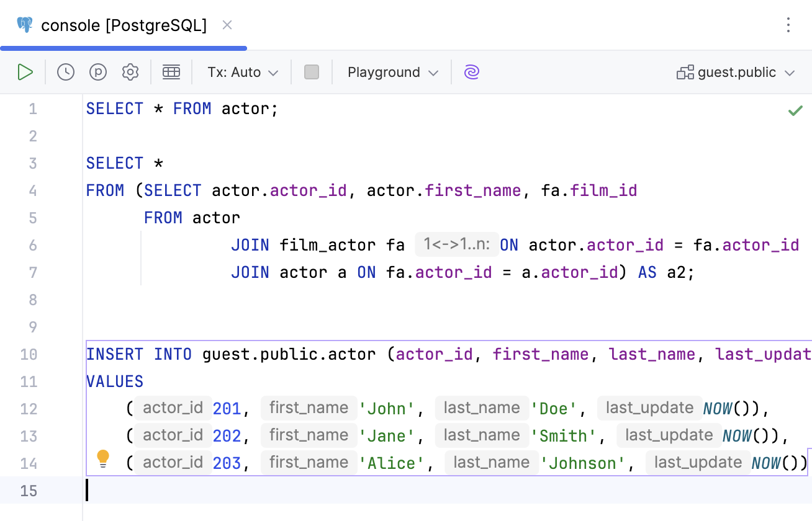
Task: Click the 1<->1..n: cardinality hint
Action: pyautogui.click(x=457, y=244)
